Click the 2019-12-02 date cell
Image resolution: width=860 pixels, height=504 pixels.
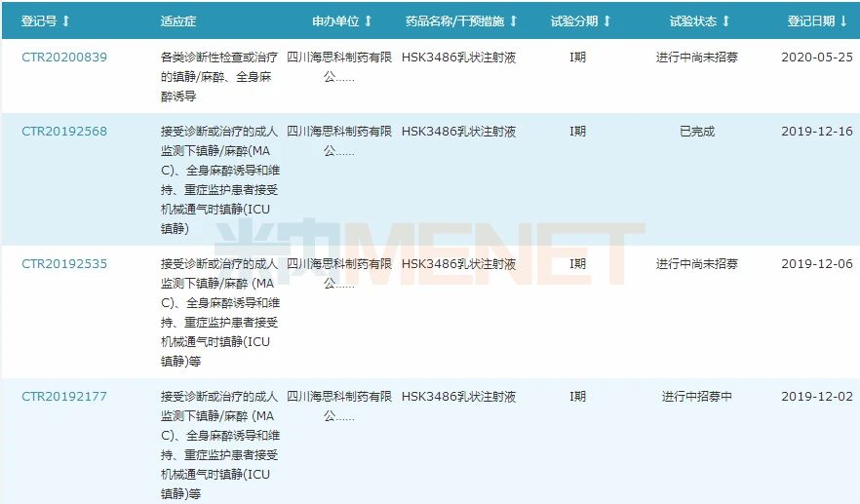tap(817, 397)
